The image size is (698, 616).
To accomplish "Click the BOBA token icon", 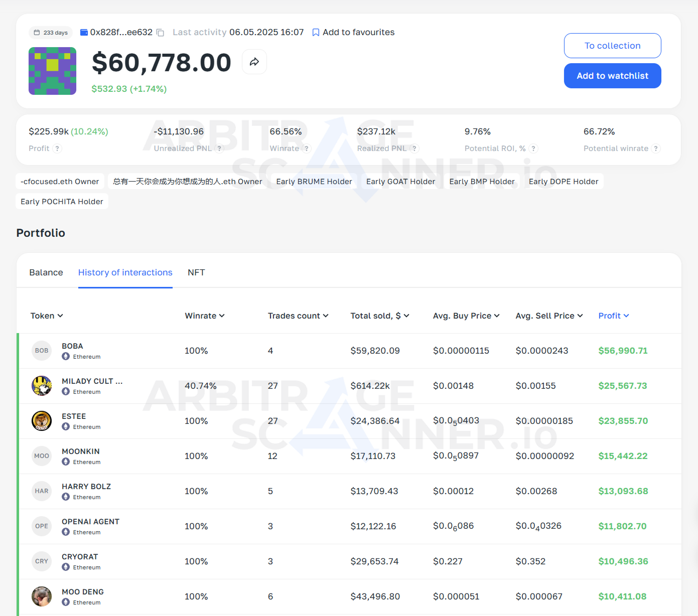I will [x=42, y=351].
